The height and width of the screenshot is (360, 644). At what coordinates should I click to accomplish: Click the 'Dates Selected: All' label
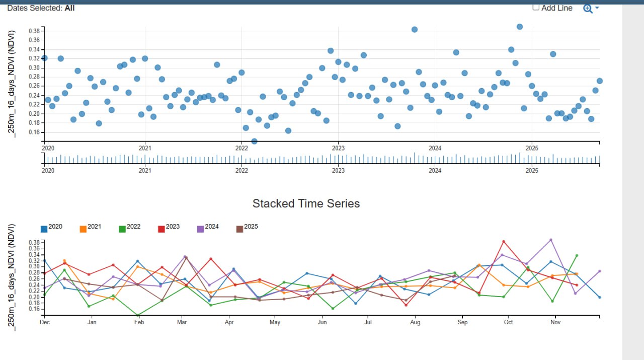click(x=41, y=8)
